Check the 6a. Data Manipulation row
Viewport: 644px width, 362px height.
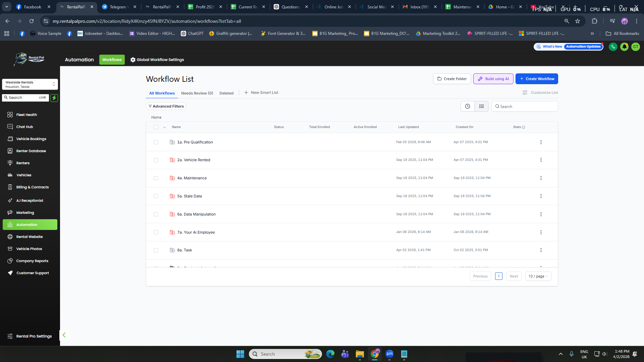pyautogui.click(x=156, y=214)
